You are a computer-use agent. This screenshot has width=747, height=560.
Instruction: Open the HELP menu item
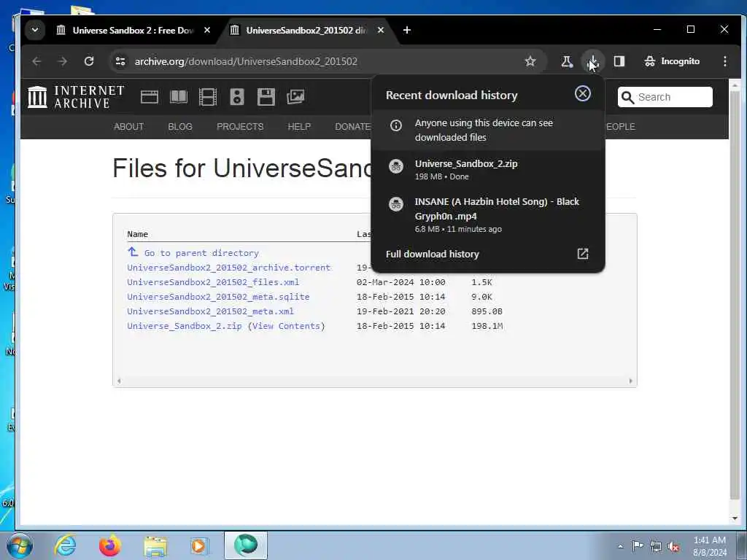pos(299,127)
